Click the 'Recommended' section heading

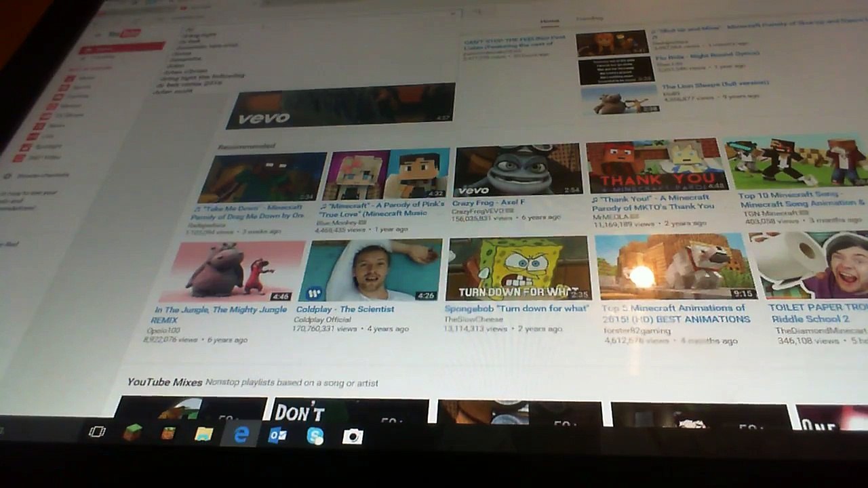pos(247,146)
